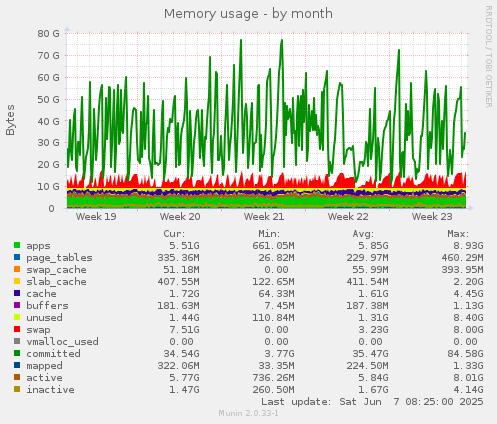This screenshot has width=497, height=424.
Task: Click the 'Week 21' x-axis label
Action: [x=264, y=217]
